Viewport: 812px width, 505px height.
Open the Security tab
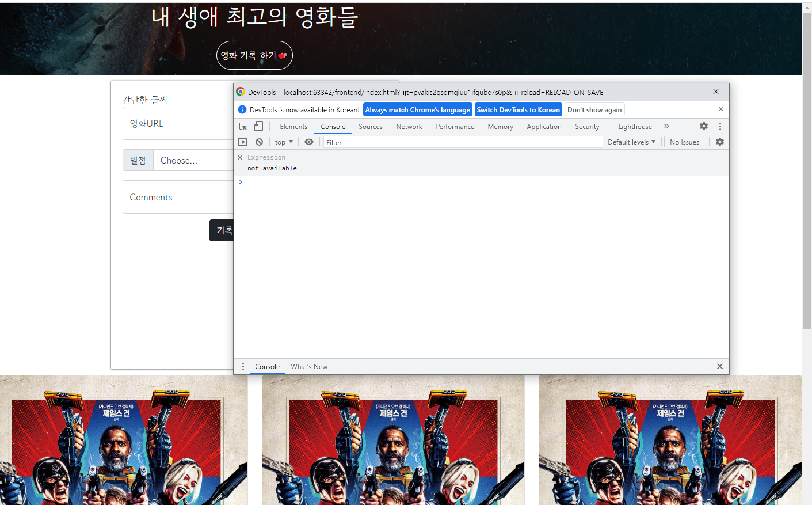[x=587, y=127]
